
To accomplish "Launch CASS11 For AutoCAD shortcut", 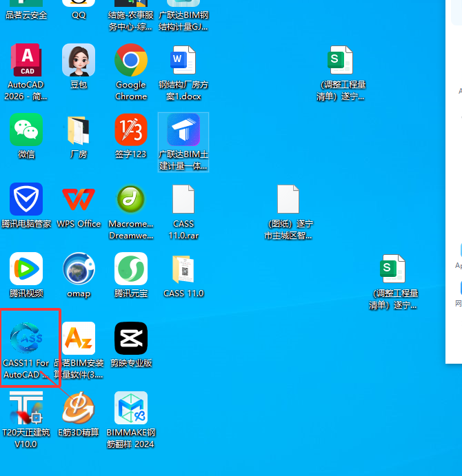I will [26, 338].
